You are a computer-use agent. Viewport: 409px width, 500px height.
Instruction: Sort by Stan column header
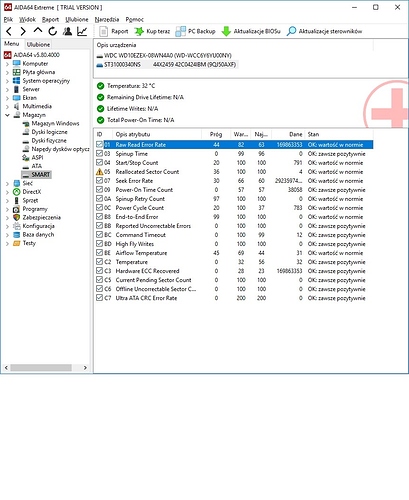coord(339,134)
